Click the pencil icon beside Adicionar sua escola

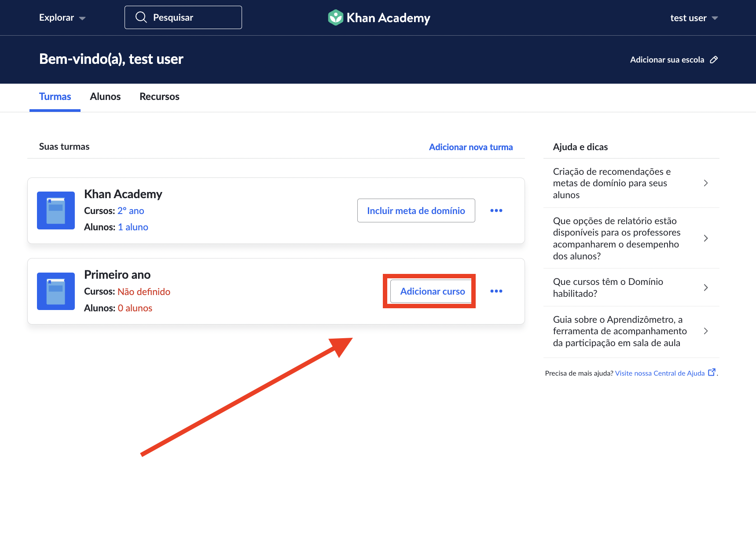pos(714,59)
